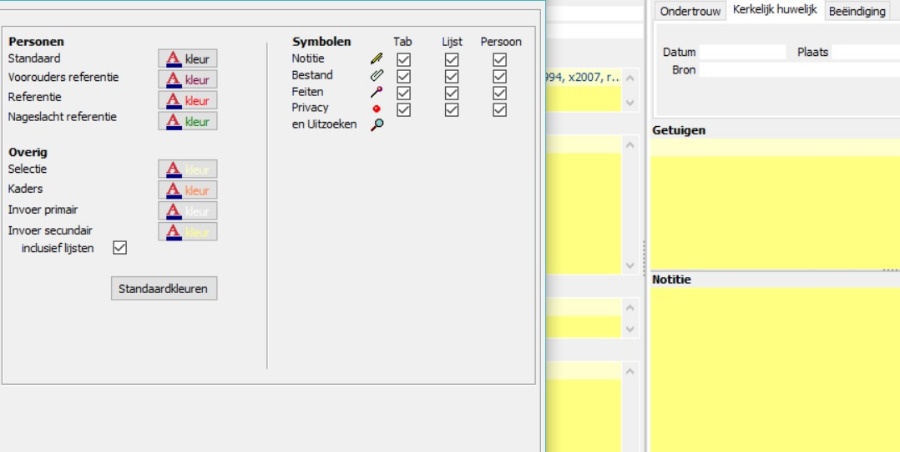The width and height of the screenshot is (900, 452).
Task: Click the Uitzoeken magnifier icon
Action: (377, 125)
